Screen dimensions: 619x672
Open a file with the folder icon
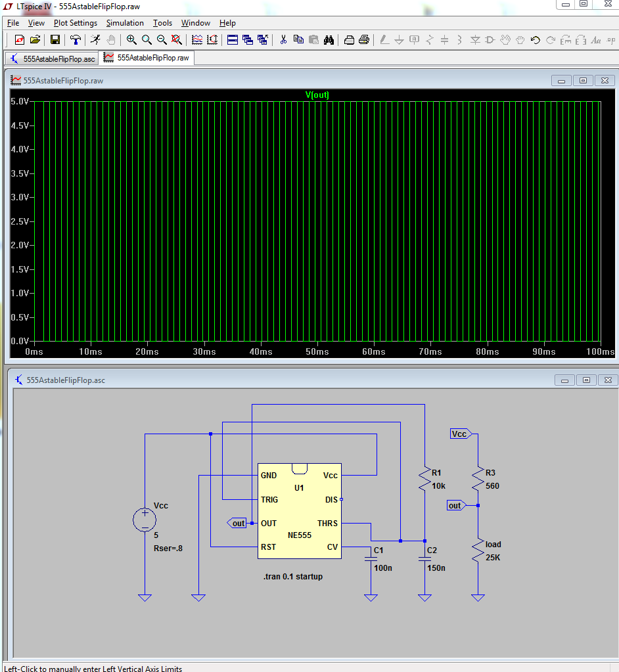35,40
